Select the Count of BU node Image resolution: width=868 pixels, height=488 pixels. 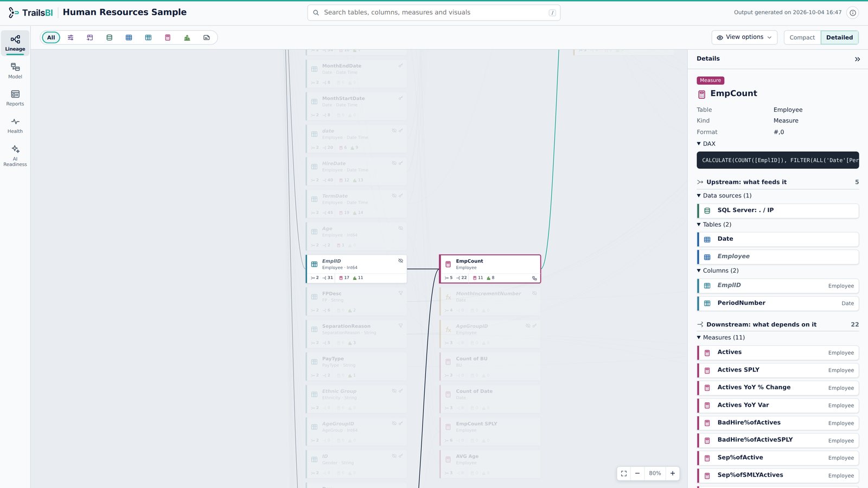pos(490,367)
